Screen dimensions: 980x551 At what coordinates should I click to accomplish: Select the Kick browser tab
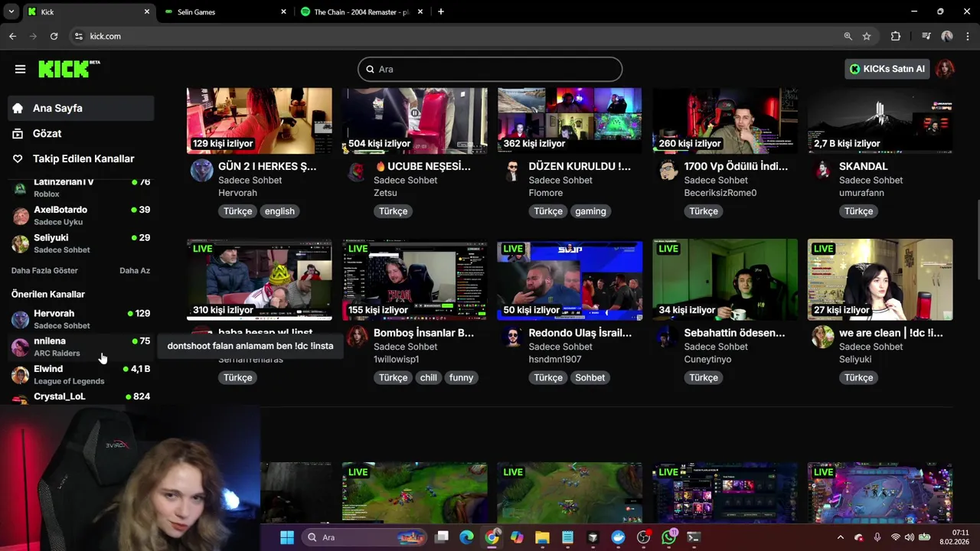[88, 11]
